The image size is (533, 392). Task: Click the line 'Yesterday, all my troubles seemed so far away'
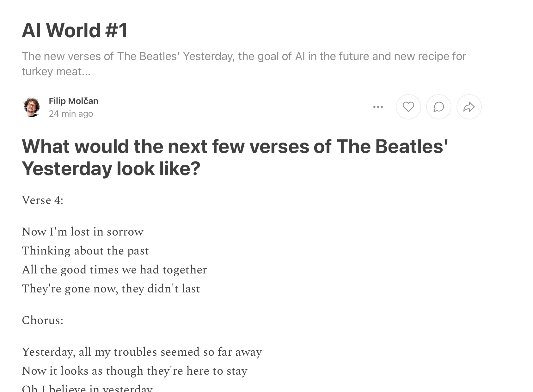[x=142, y=352]
